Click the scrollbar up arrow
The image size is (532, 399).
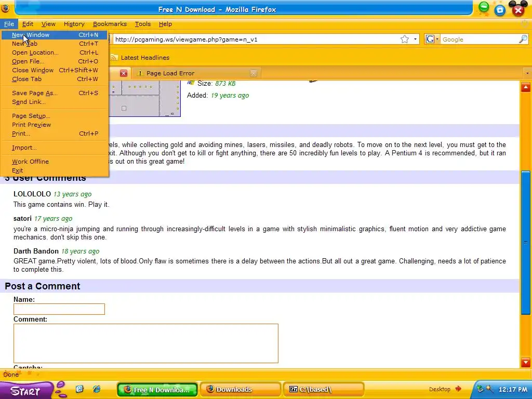[x=526, y=87]
